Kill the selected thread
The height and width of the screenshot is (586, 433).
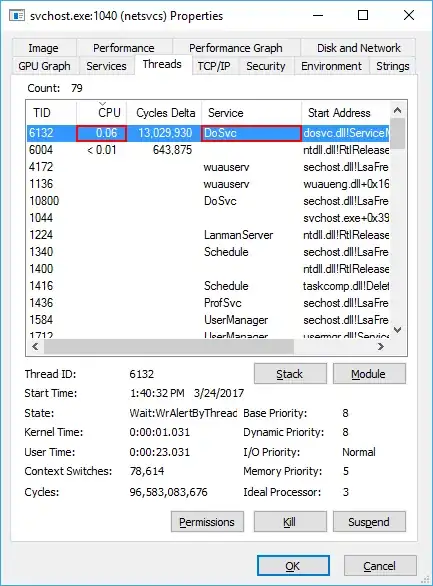click(290, 522)
